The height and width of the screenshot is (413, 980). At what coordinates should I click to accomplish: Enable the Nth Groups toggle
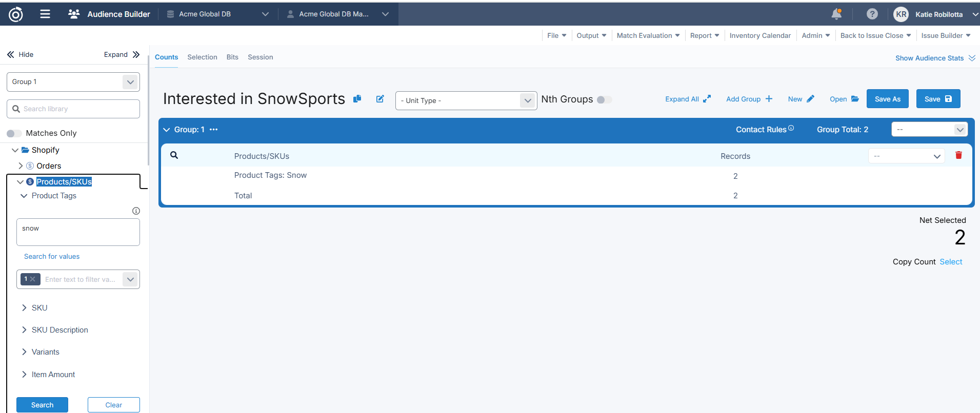604,100
